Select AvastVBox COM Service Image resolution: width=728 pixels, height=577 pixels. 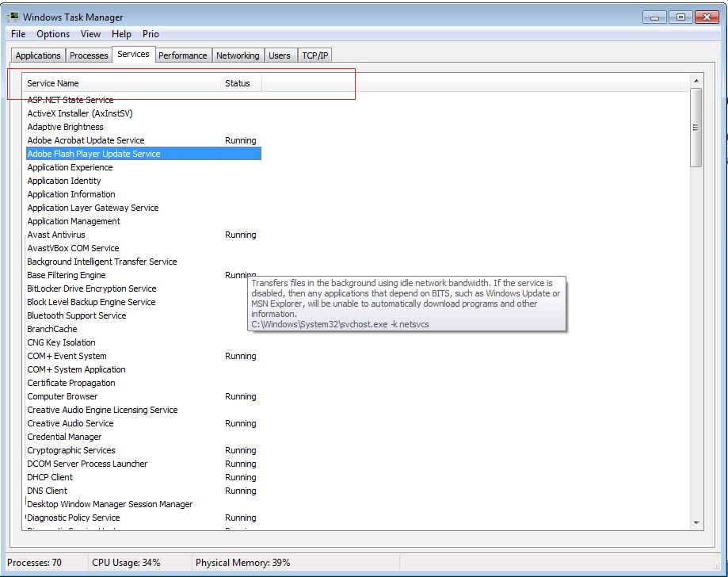pos(143,248)
